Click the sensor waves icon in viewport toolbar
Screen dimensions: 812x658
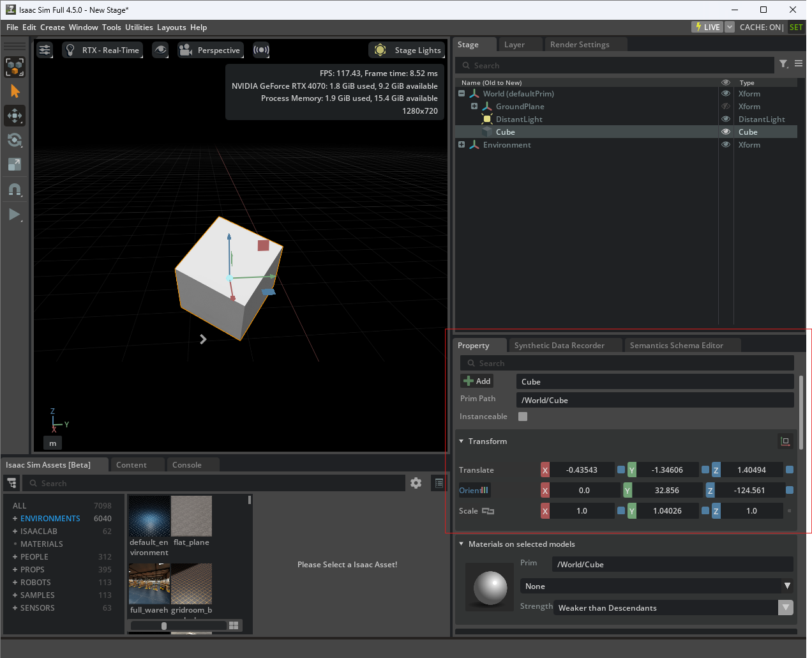click(261, 50)
